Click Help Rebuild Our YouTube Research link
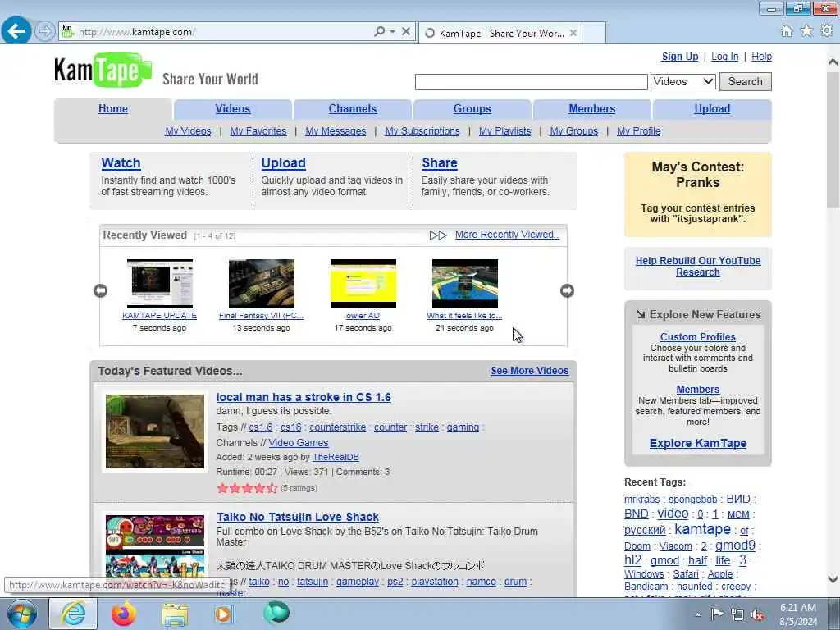840x630 pixels. click(x=698, y=267)
